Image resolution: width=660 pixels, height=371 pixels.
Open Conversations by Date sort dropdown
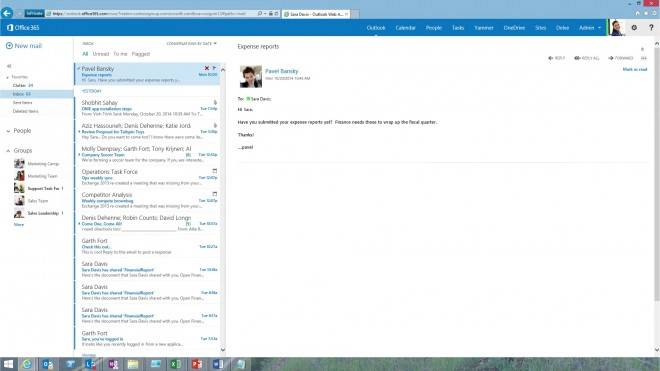pos(192,43)
